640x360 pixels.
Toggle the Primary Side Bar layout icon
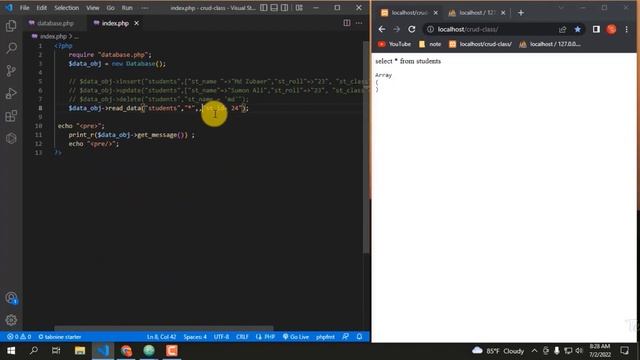[x=264, y=8]
